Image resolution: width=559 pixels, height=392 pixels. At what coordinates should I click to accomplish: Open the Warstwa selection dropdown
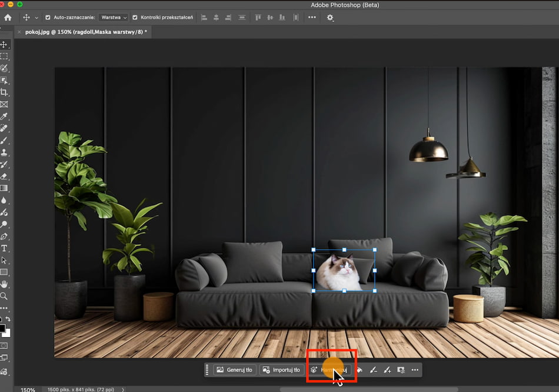point(113,17)
